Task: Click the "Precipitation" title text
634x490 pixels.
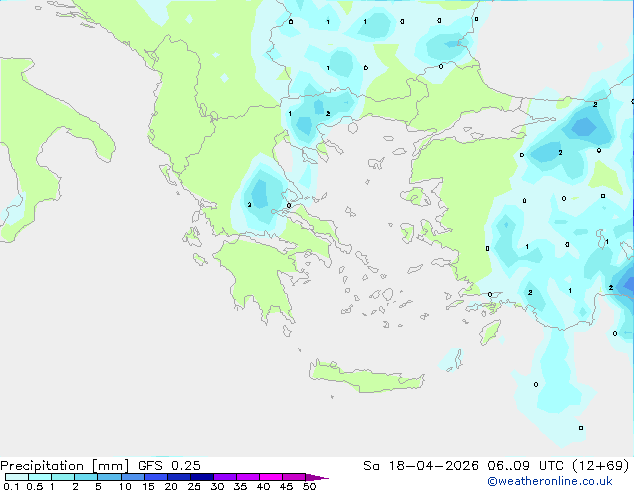Action: [x=42, y=466]
